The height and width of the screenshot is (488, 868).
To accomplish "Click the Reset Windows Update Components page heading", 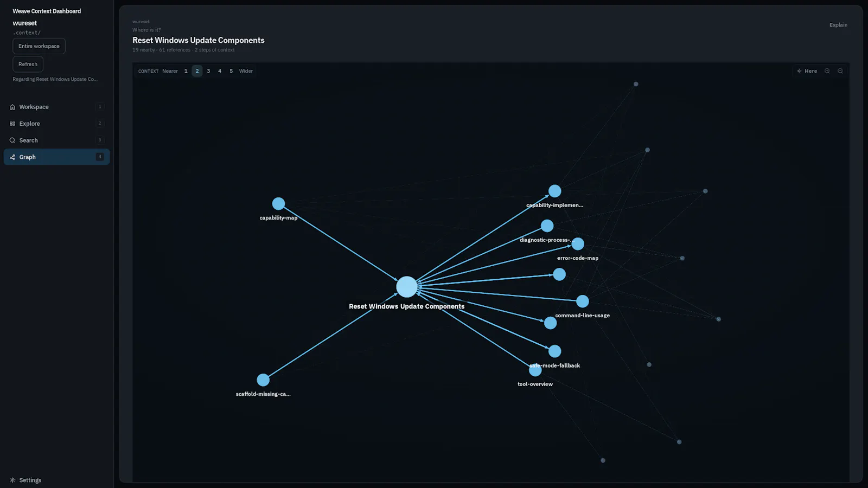I will 199,40.
